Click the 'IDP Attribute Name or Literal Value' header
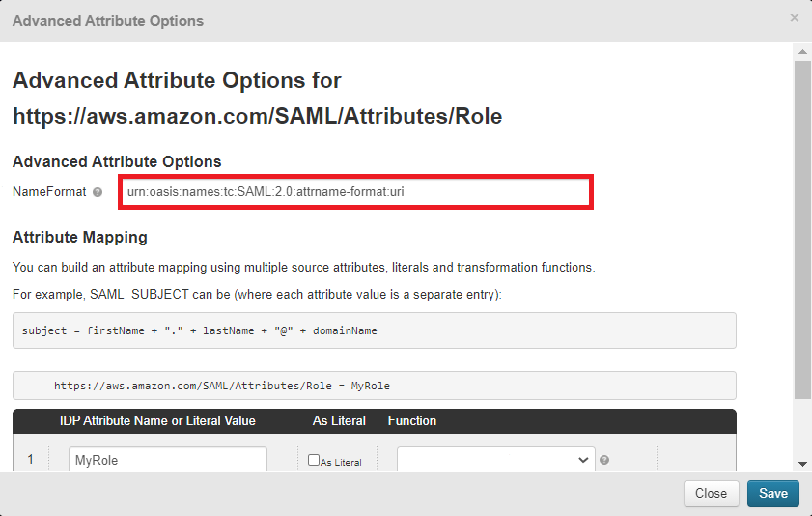 157,420
